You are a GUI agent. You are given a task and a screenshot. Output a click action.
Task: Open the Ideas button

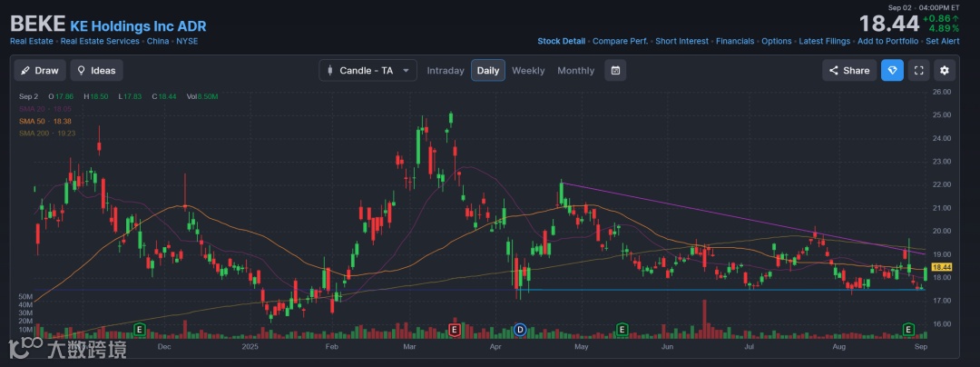pos(96,71)
